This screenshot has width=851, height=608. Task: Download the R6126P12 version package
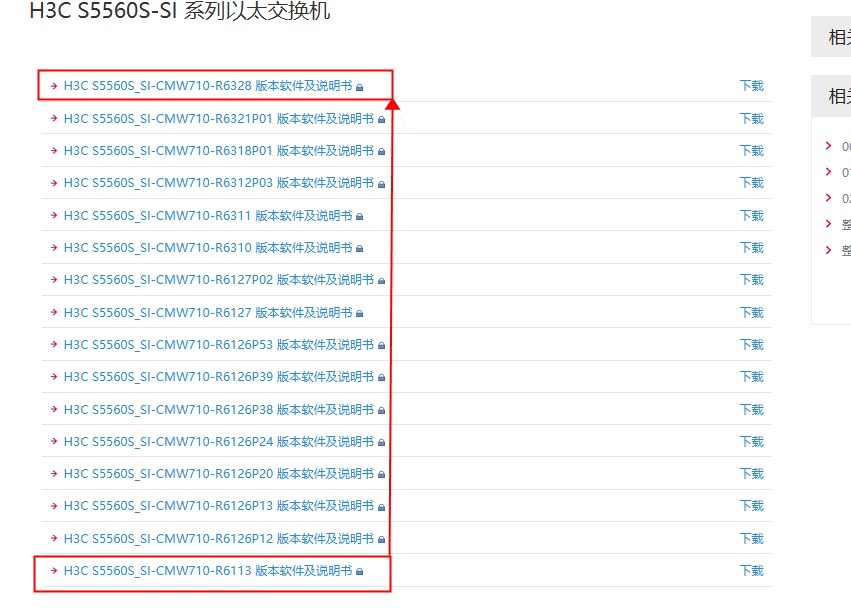click(752, 539)
